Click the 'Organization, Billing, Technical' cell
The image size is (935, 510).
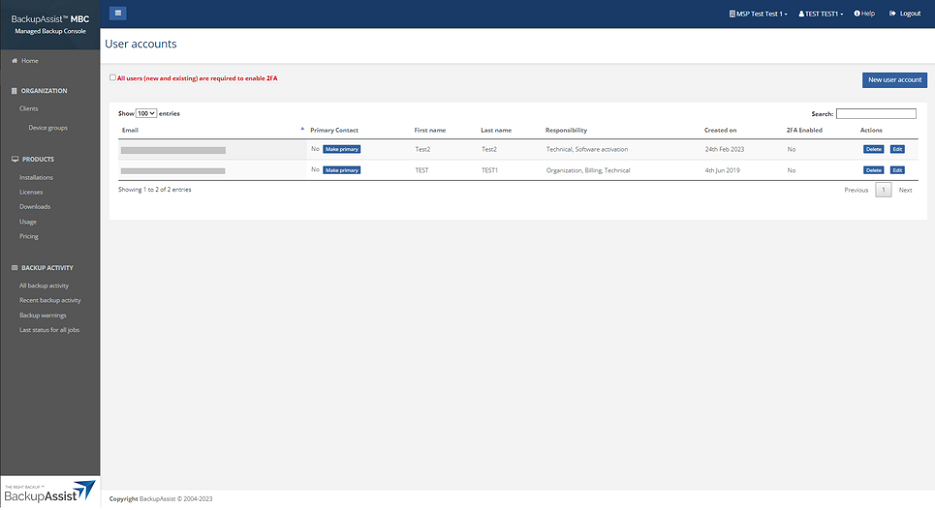coord(588,170)
